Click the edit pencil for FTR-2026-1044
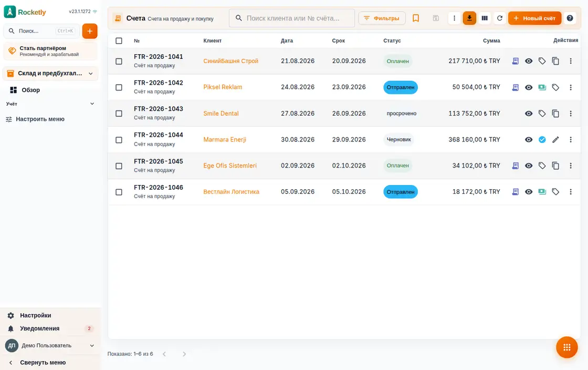Viewport: 588px width, 370px height. click(x=555, y=140)
